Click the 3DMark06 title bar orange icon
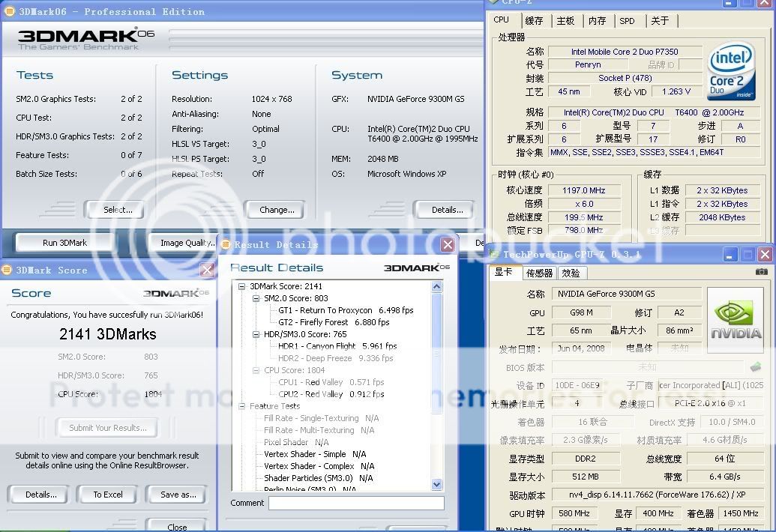This screenshot has height=532, width=776. tap(9, 11)
